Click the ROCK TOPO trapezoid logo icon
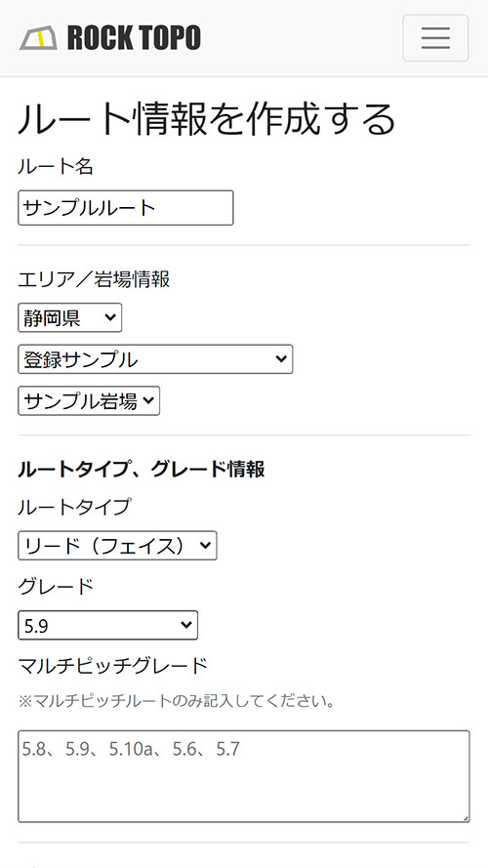Image resolution: width=488 pixels, height=868 pixels. [38, 38]
